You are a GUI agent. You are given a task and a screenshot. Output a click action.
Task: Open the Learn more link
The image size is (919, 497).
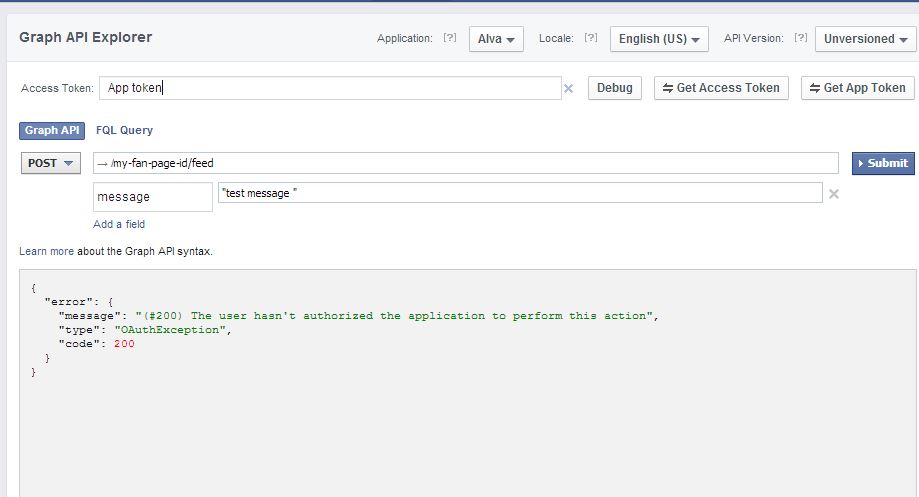pos(46,251)
